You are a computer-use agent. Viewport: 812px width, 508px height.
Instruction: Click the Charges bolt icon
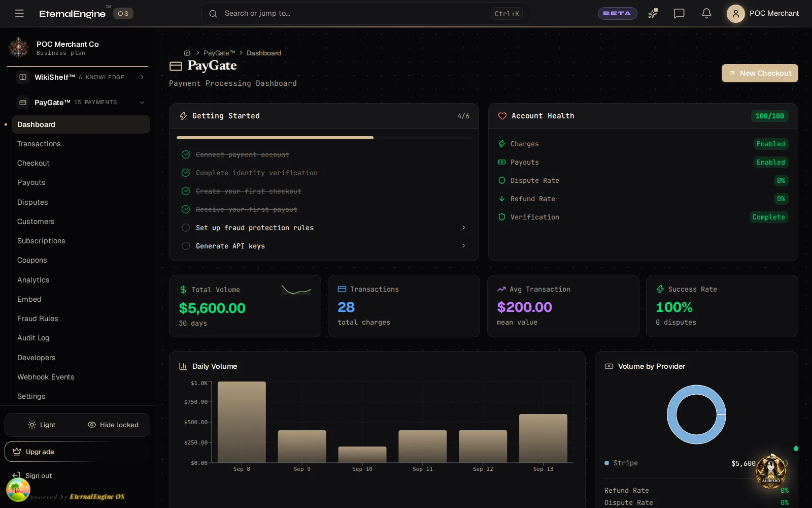pyautogui.click(x=502, y=144)
